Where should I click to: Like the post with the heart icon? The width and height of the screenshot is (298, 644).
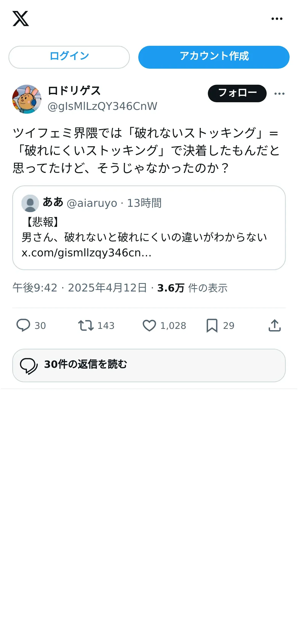point(149,325)
